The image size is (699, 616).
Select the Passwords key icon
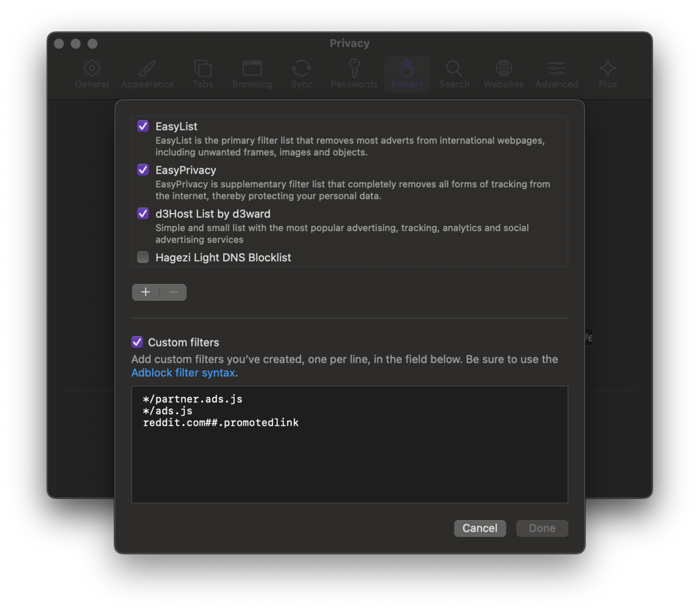coord(354,74)
